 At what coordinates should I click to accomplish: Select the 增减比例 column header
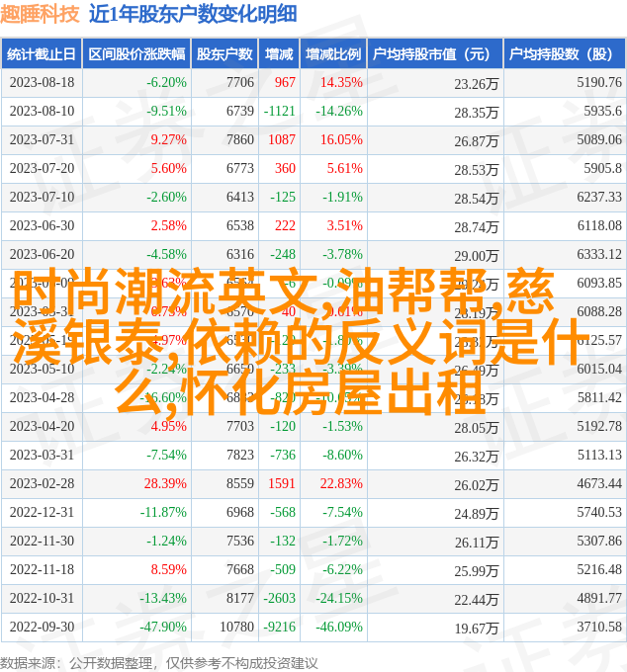coord(333,54)
